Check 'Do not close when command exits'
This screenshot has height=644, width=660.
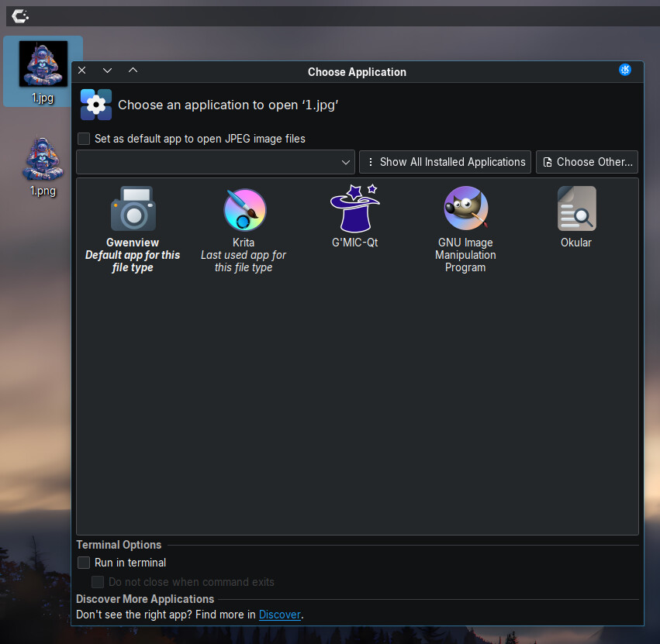coord(98,582)
